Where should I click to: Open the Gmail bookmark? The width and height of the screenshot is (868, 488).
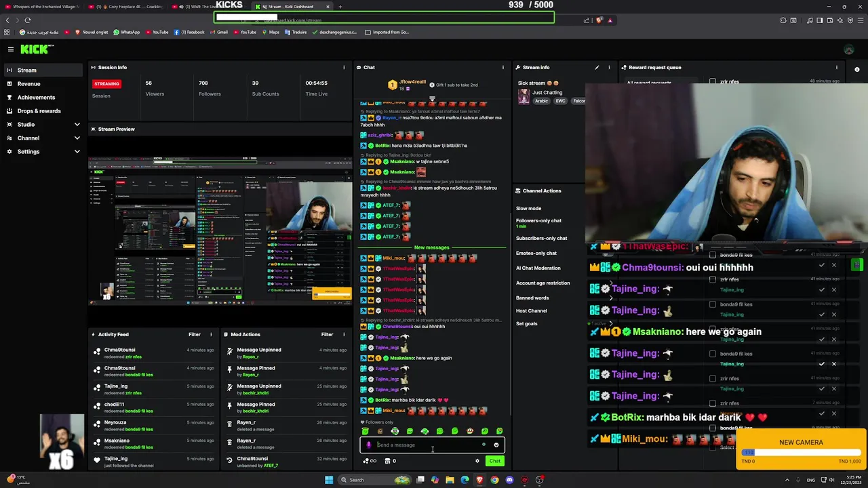pyautogui.click(x=219, y=32)
